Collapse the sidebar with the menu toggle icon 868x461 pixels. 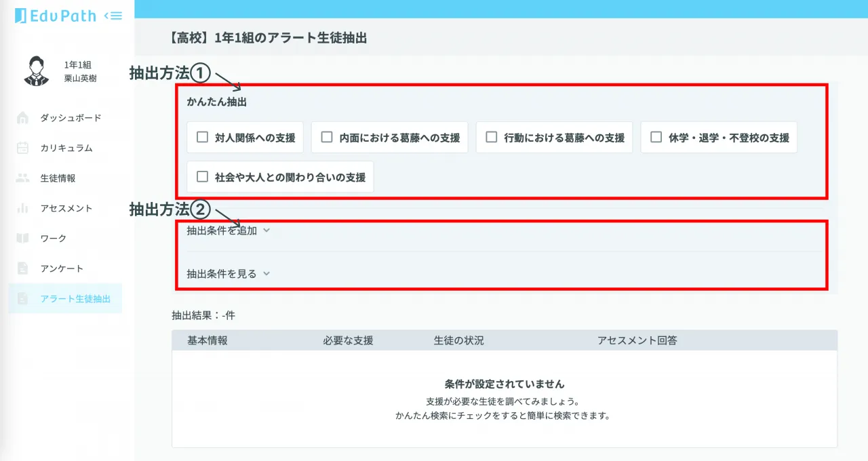pyautogui.click(x=114, y=16)
